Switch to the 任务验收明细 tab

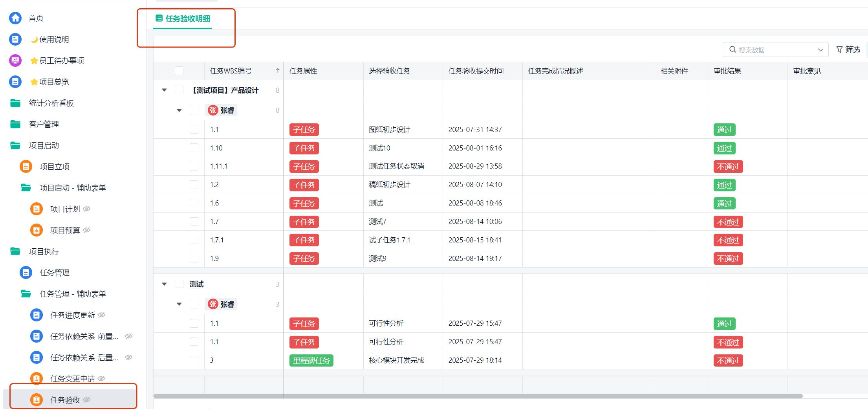183,18
